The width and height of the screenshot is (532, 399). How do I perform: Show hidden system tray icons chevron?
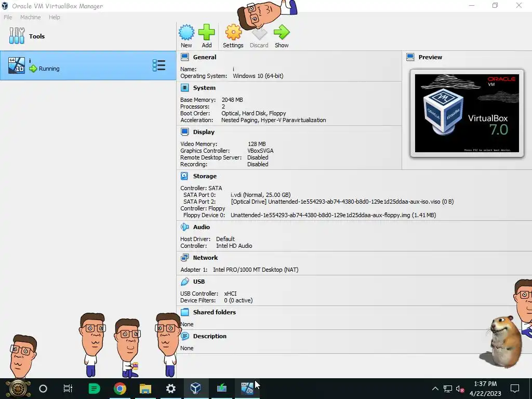pos(435,389)
